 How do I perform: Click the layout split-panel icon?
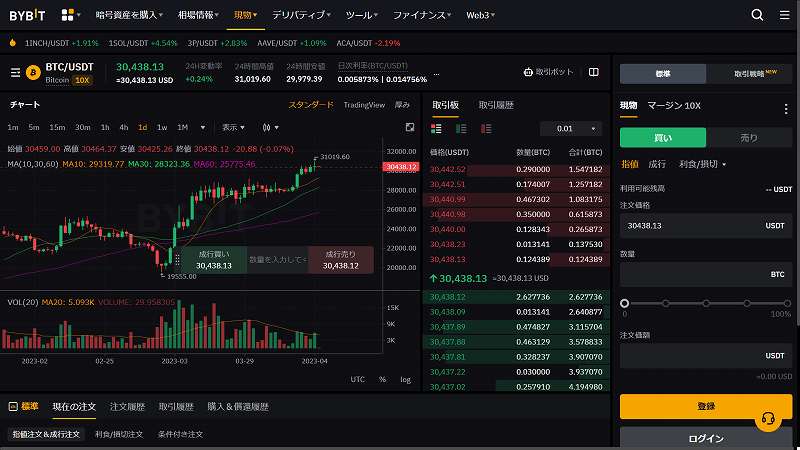coord(593,72)
